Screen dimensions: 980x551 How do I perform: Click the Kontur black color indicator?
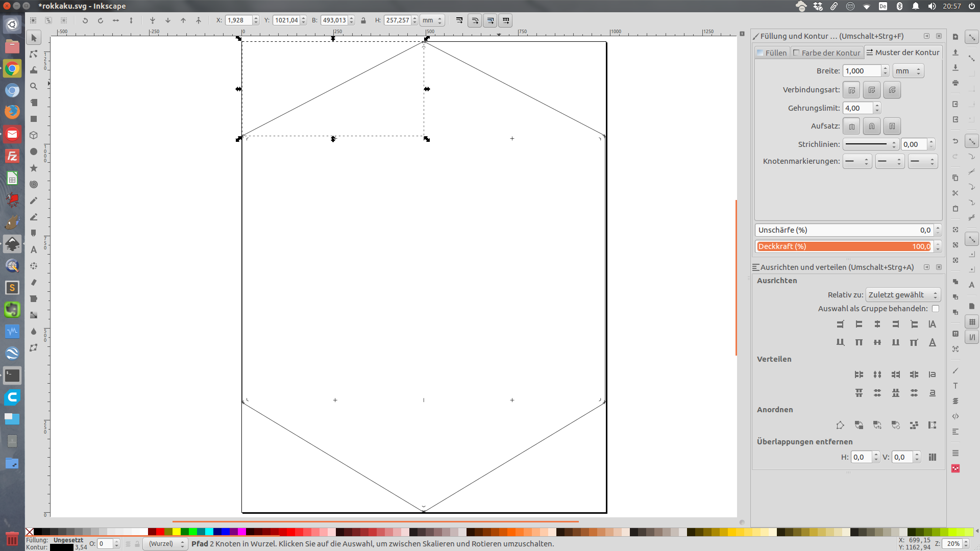pyautogui.click(x=61, y=547)
